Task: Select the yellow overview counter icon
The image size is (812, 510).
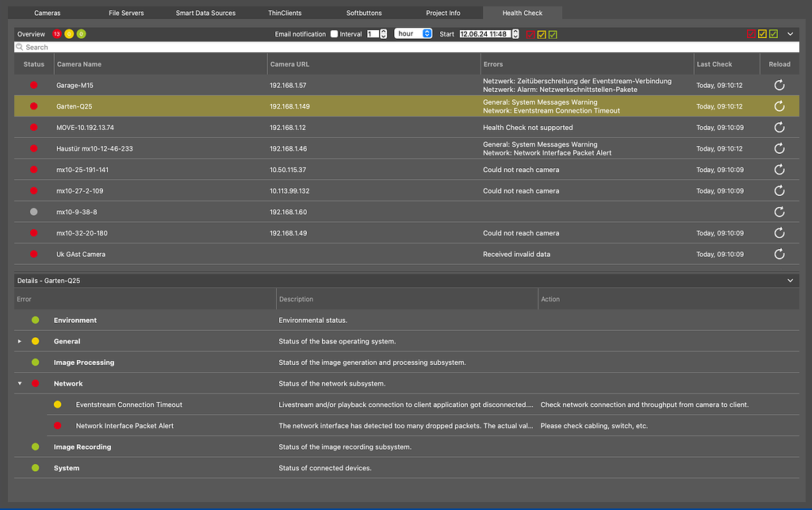Action: pos(69,34)
